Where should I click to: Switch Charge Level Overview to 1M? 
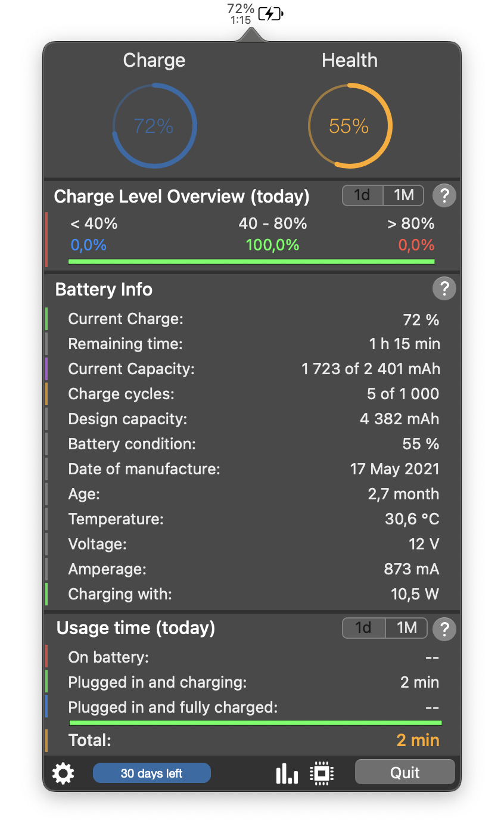pos(403,195)
